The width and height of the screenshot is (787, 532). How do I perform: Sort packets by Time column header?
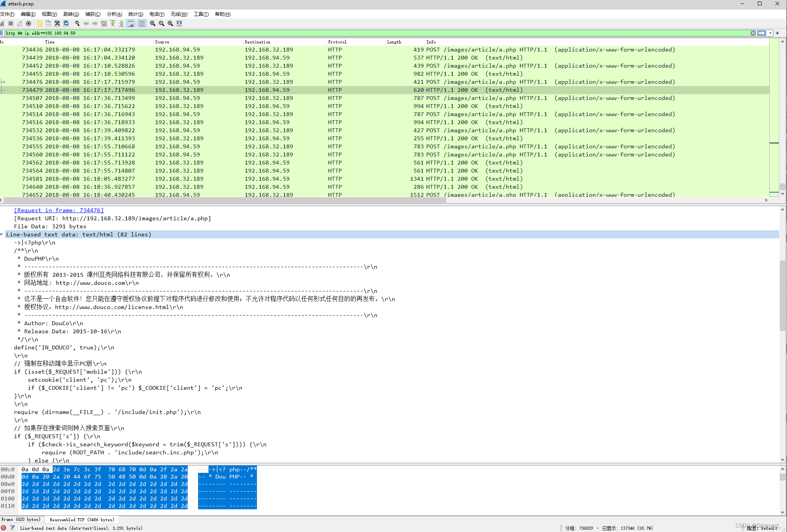coord(98,42)
